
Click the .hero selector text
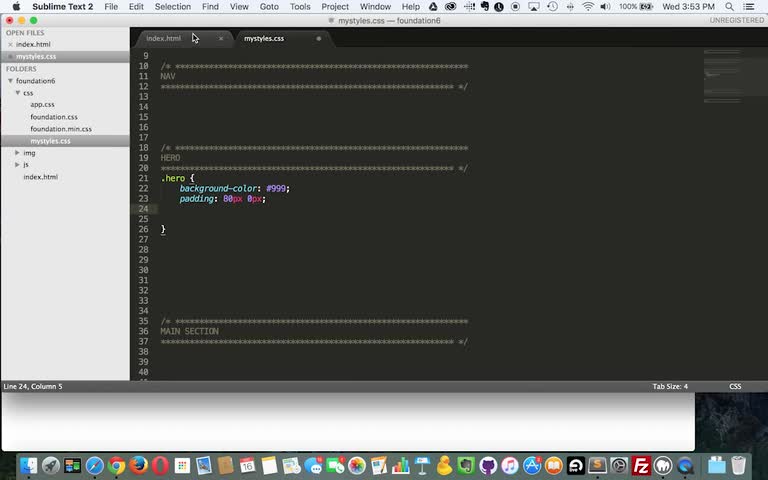tap(173, 178)
